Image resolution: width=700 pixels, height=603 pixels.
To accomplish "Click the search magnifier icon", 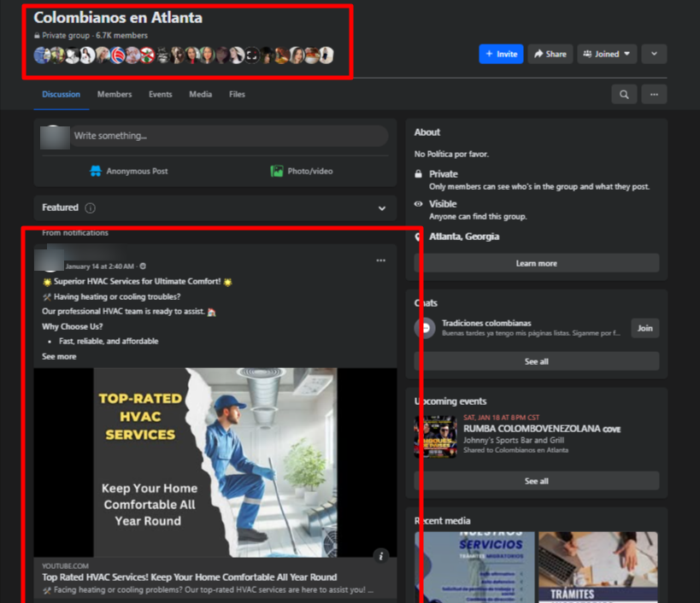I will pos(624,95).
